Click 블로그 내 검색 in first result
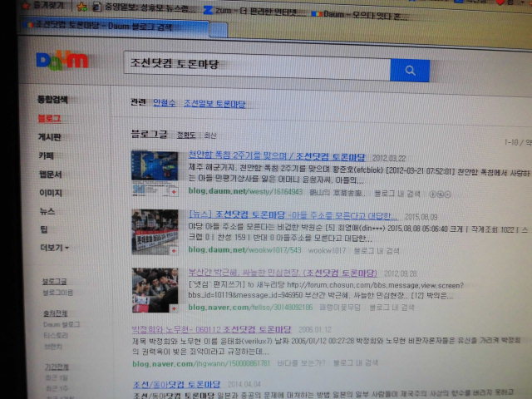 click(x=397, y=194)
